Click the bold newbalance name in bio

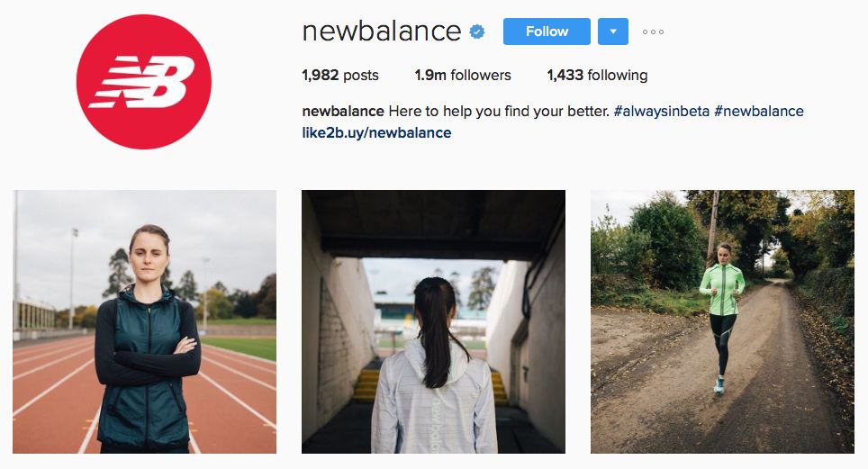(x=343, y=112)
